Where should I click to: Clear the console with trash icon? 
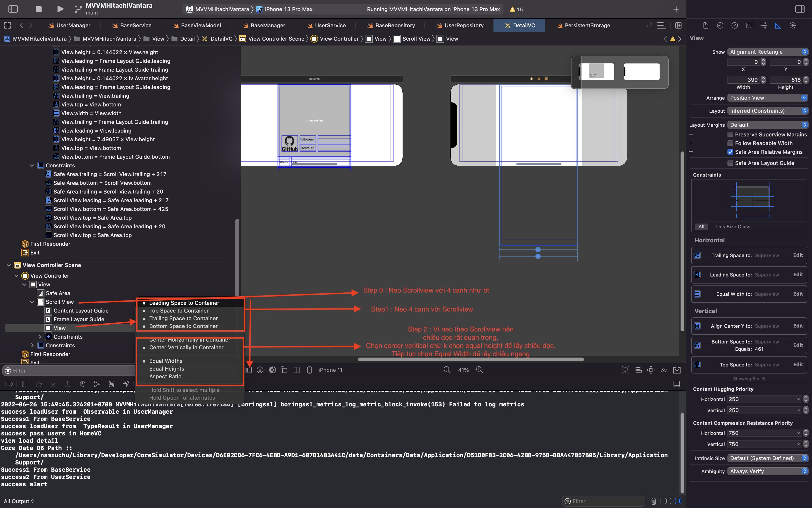click(654, 501)
